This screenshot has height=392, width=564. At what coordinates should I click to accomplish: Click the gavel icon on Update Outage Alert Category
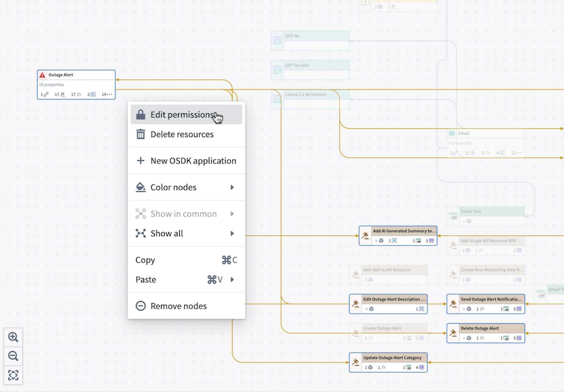(x=355, y=361)
